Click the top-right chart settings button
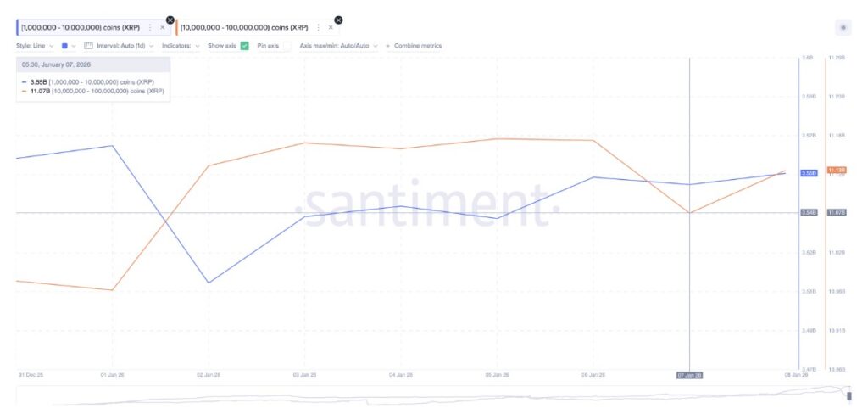 click(x=842, y=27)
